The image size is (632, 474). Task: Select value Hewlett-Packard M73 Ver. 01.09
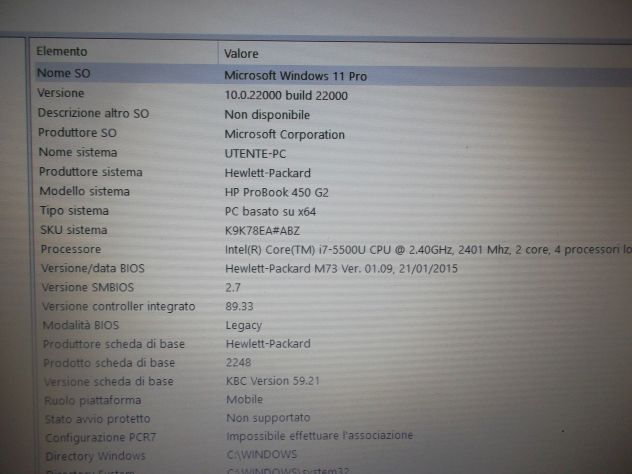point(341,269)
